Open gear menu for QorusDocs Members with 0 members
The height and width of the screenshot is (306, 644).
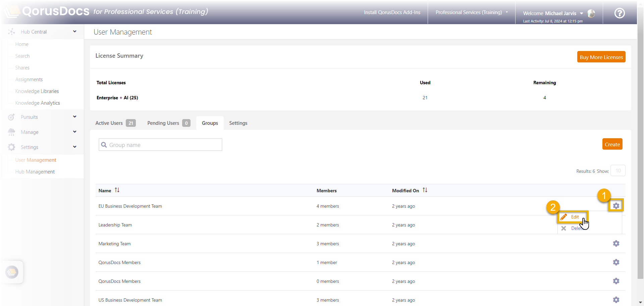tap(616, 281)
